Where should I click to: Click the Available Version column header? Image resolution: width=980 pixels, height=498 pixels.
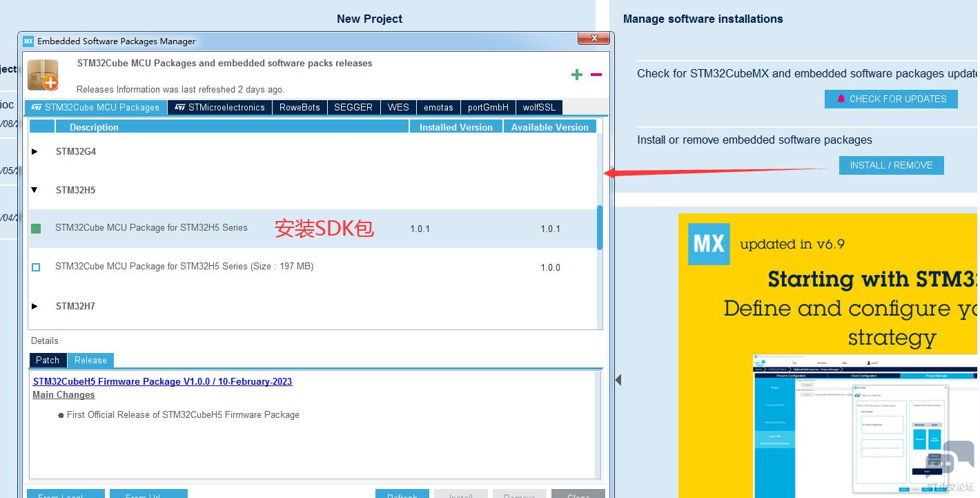click(550, 127)
